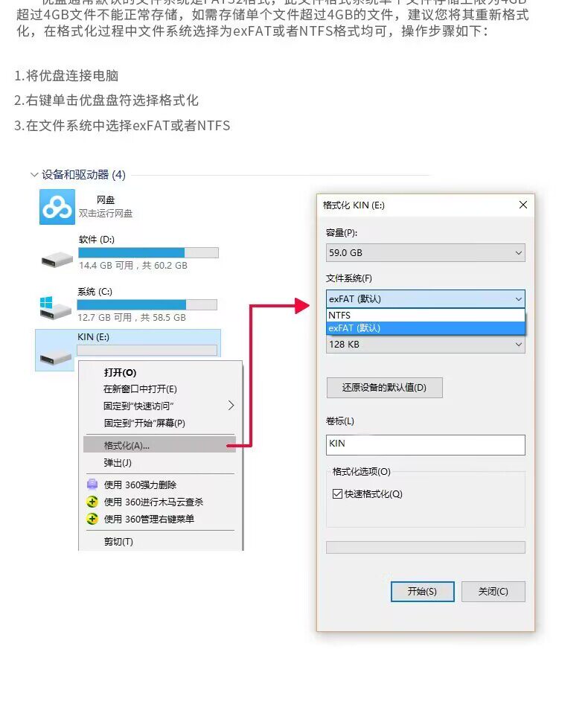Click the format progress bar
The height and width of the screenshot is (716, 588).
(x=426, y=547)
